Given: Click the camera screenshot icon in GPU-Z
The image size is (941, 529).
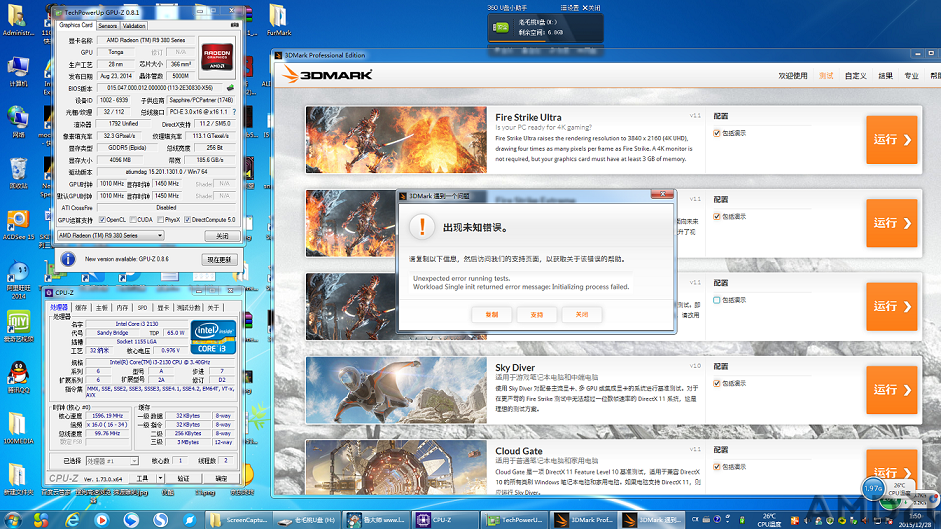Looking at the screenshot, I should coord(234,25).
